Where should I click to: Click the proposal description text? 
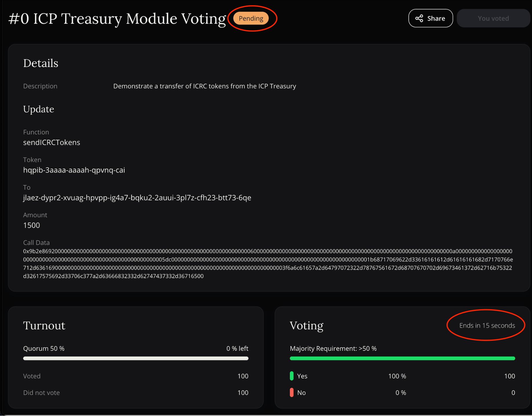pyautogui.click(x=205, y=86)
